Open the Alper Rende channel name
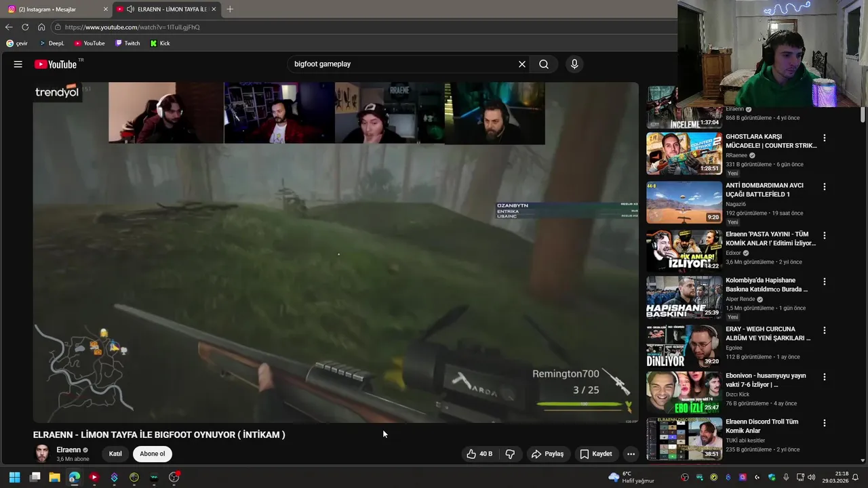The height and width of the screenshot is (488, 868). [740, 299]
